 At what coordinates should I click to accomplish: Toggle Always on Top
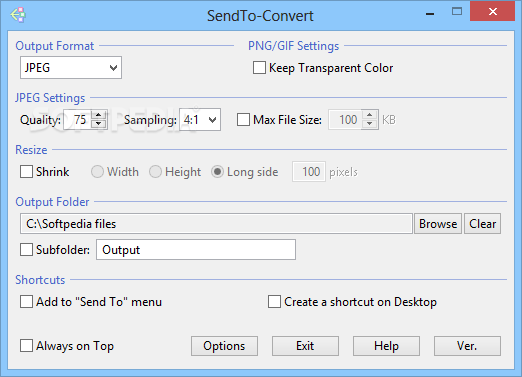pyautogui.click(x=26, y=346)
